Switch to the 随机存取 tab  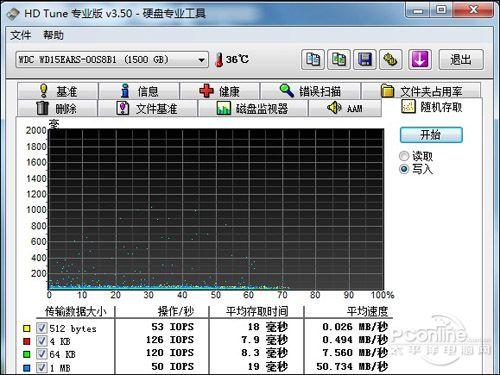tap(432, 107)
